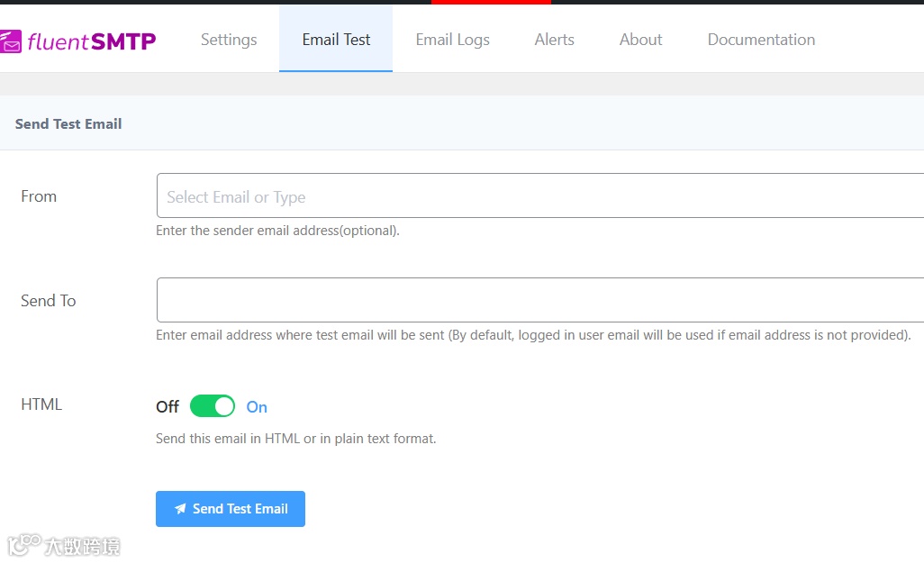The height and width of the screenshot is (563, 924).
Task: Open the About tab
Action: [641, 40]
